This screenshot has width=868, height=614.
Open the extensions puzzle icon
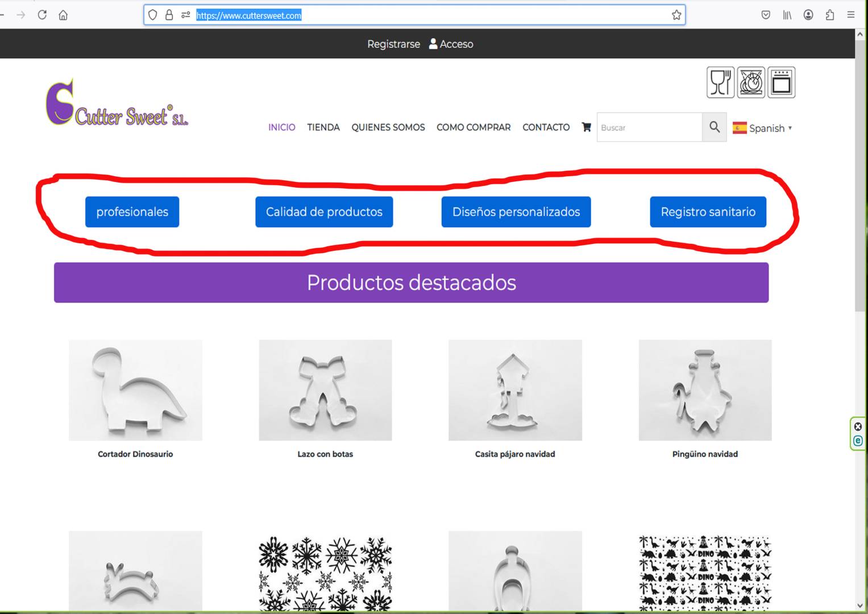(x=830, y=15)
